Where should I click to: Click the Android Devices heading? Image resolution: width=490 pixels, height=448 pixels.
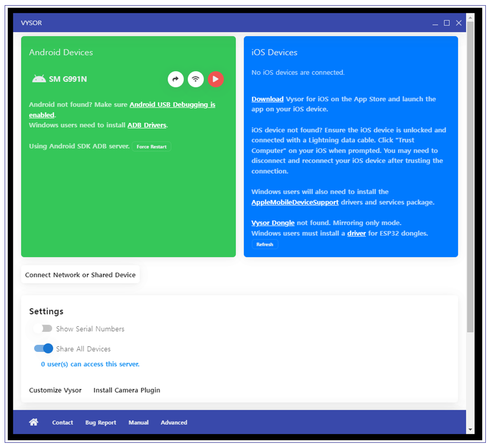point(61,52)
